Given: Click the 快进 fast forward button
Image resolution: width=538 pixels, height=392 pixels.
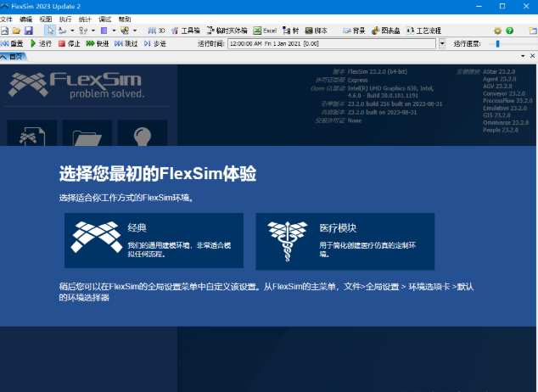Looking at the screenshot, I should pyautogui.click(x=98, y=43).
